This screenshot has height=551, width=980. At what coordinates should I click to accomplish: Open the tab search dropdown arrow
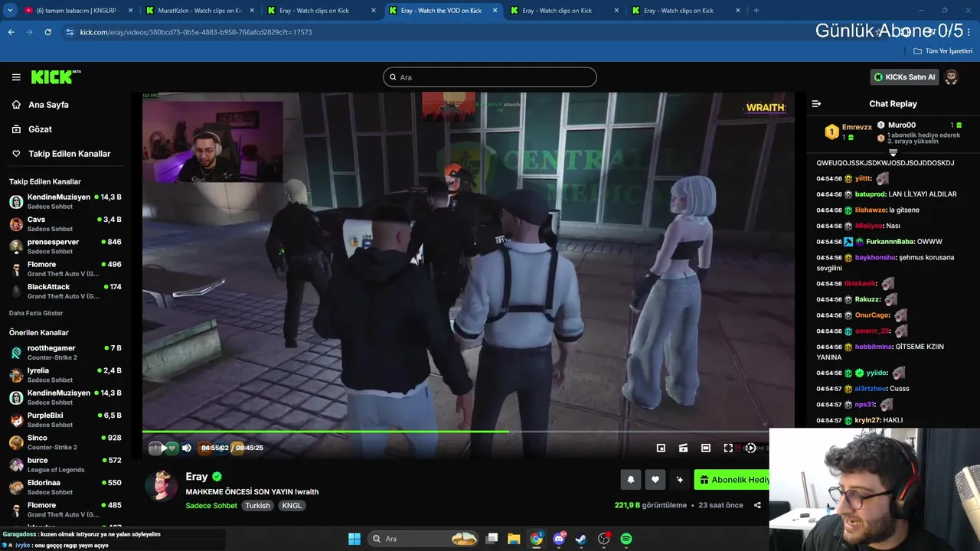[9, 11]
